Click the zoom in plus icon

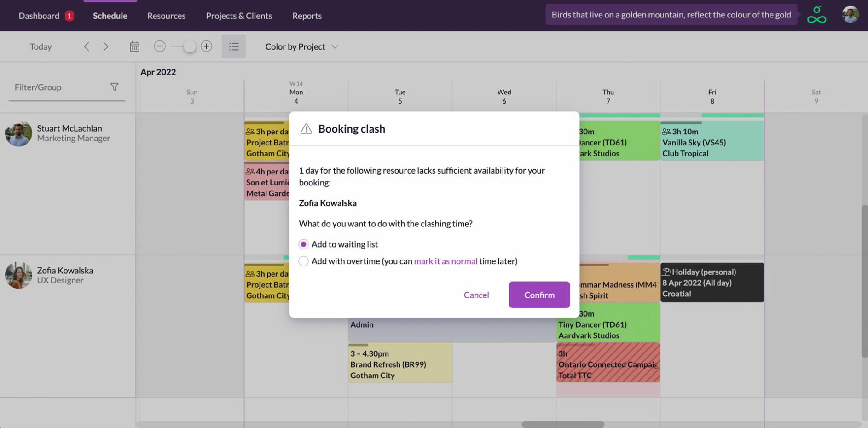(x=207, y=46)
